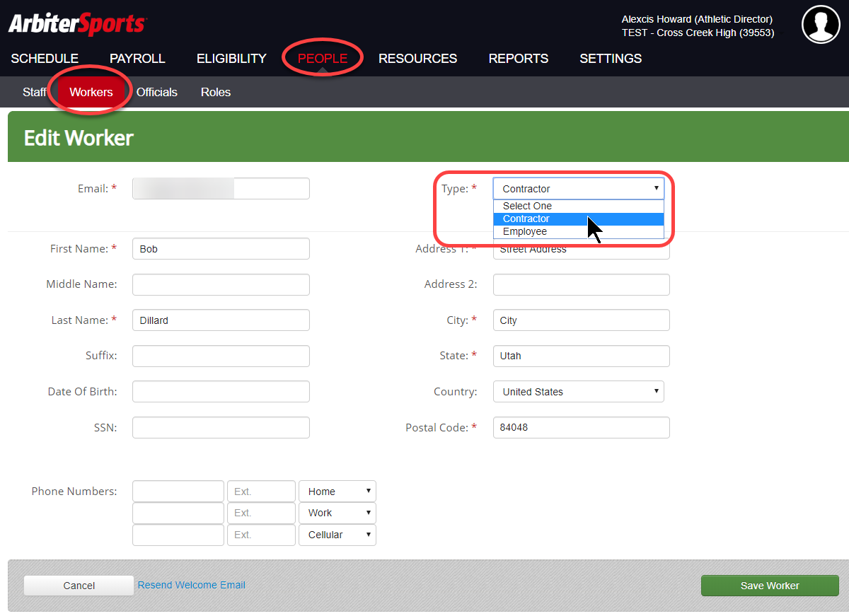Click the Cancel button
The height and width of the screenshot is (616, 849).
pyautogui.click(x=79, y=585)
